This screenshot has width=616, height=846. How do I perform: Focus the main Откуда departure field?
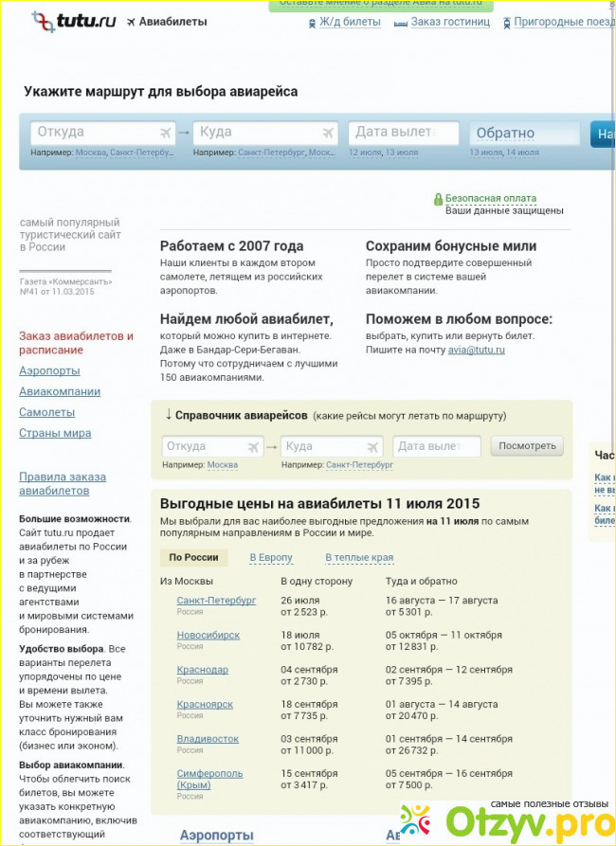coord(103,133)
